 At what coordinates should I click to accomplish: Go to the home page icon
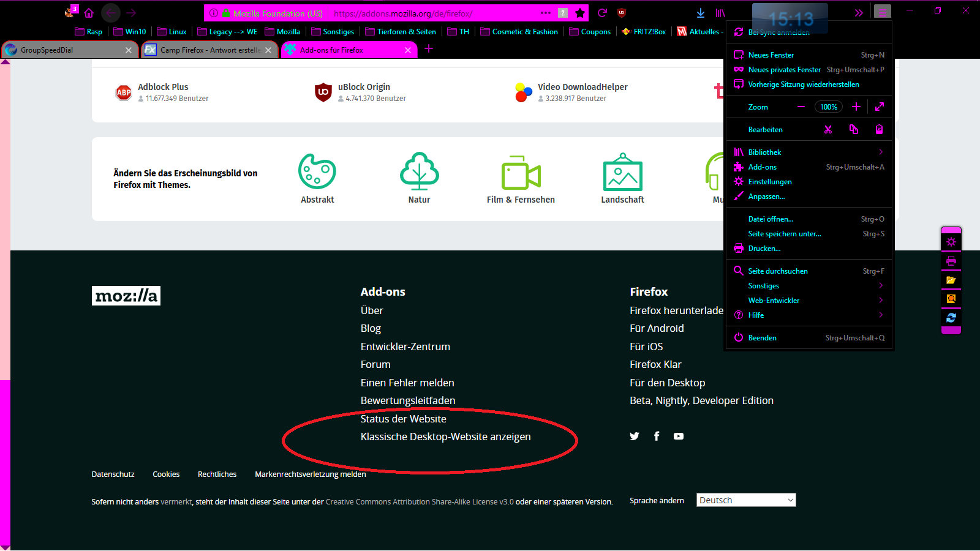[89, 13]
